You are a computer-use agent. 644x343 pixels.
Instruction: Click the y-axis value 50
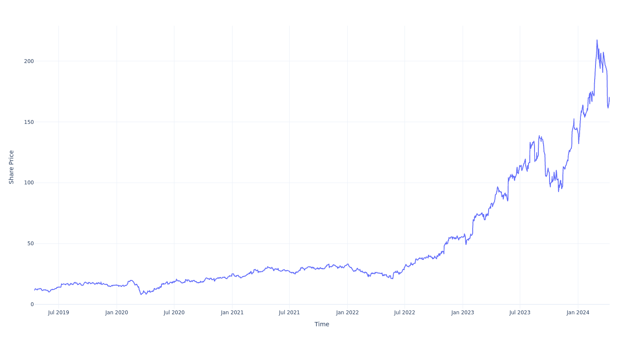pos(30,244)
